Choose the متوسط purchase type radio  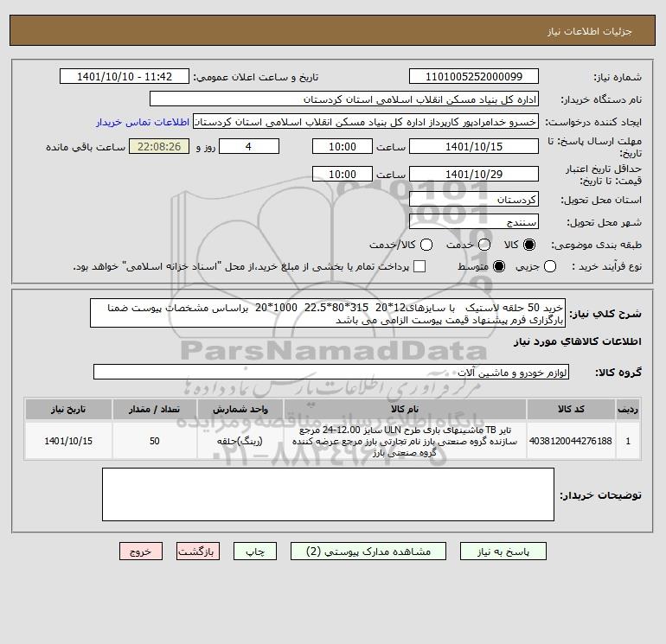(499, 266)
